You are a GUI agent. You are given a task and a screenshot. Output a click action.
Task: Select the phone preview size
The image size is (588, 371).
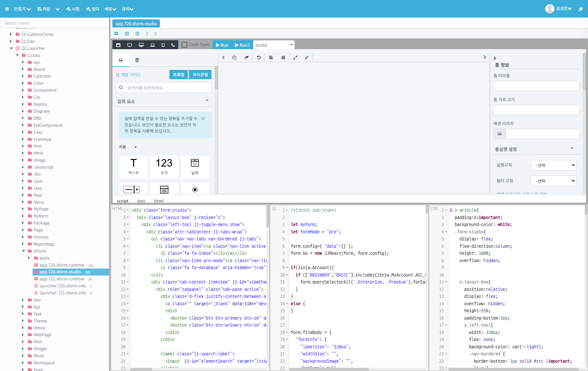pyautogui.click(x=173, y=45)
